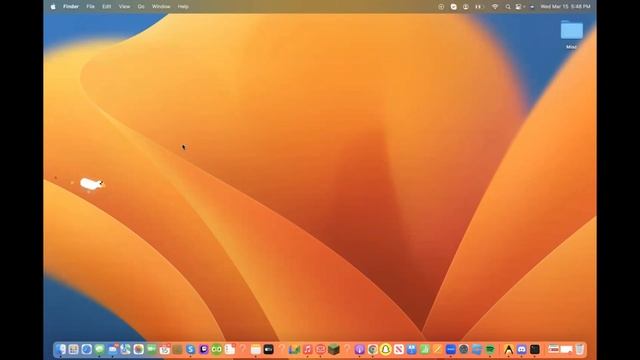Launch Maps from the dock
Image resolution: width=640 pixels, height=360 pixels.
coord(126,349)
